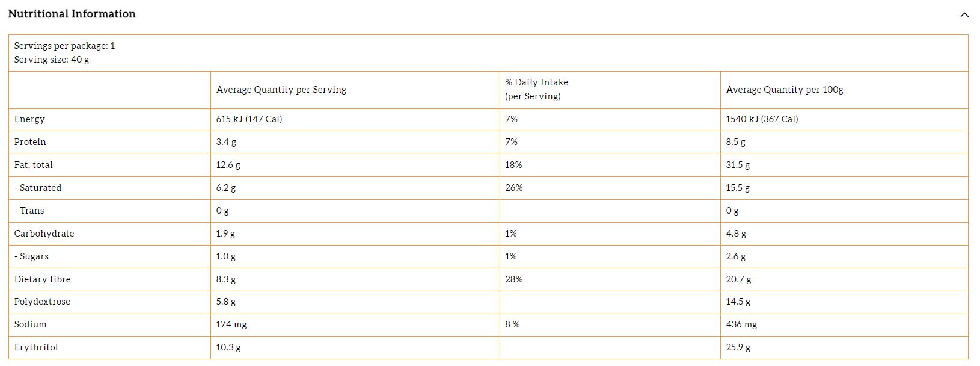The width and height of the screenshot is (980, 366).
Task: Click the Average Quantity per Serving header
Action: coord(281,90)
